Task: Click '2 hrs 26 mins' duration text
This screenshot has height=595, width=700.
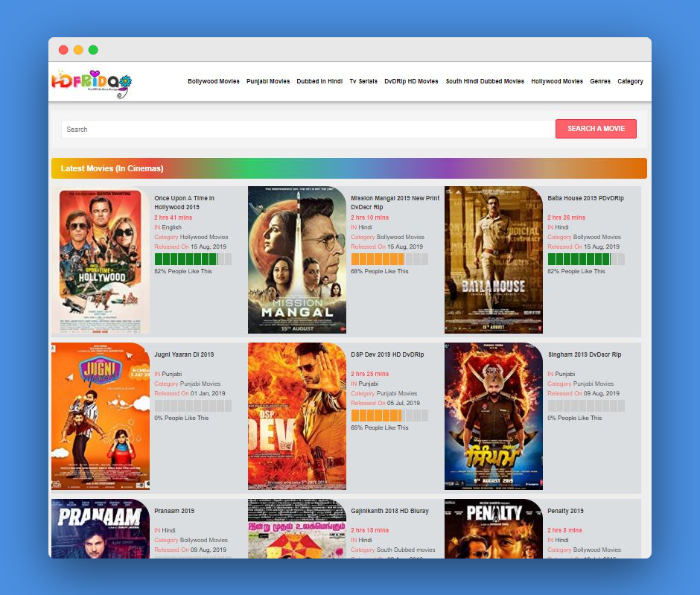Action: click(x=567, y=217)
